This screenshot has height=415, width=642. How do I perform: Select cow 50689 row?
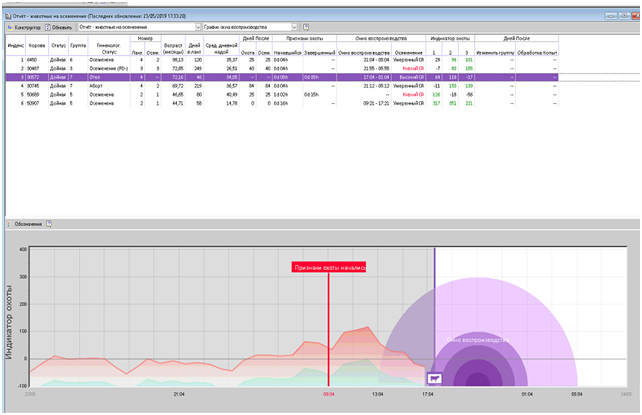click(282, 95)
